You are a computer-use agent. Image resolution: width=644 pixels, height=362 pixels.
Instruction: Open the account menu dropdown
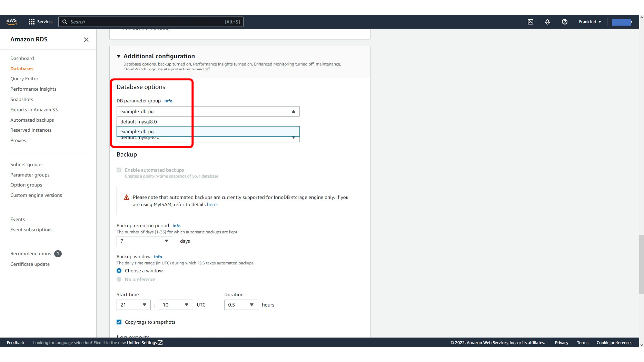point(622,22)
